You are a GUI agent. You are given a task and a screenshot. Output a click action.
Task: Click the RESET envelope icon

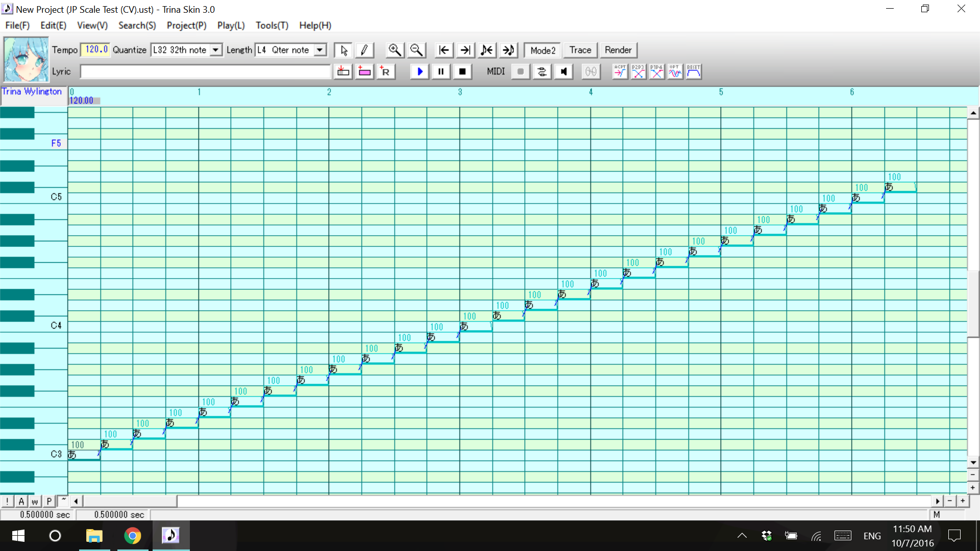(693, 71)
